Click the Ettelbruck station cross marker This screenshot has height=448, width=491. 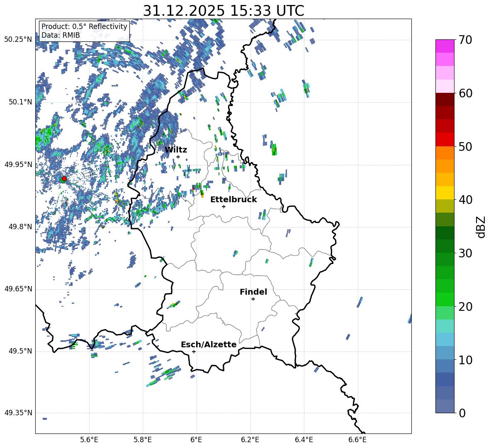pyautogui.click(x=224, y=206)
